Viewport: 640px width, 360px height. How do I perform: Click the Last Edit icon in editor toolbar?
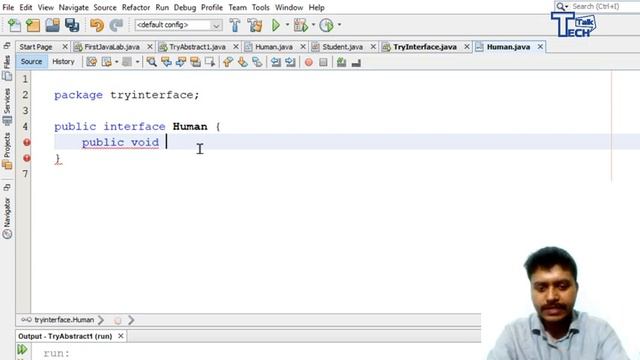click(x=91, y=62)
